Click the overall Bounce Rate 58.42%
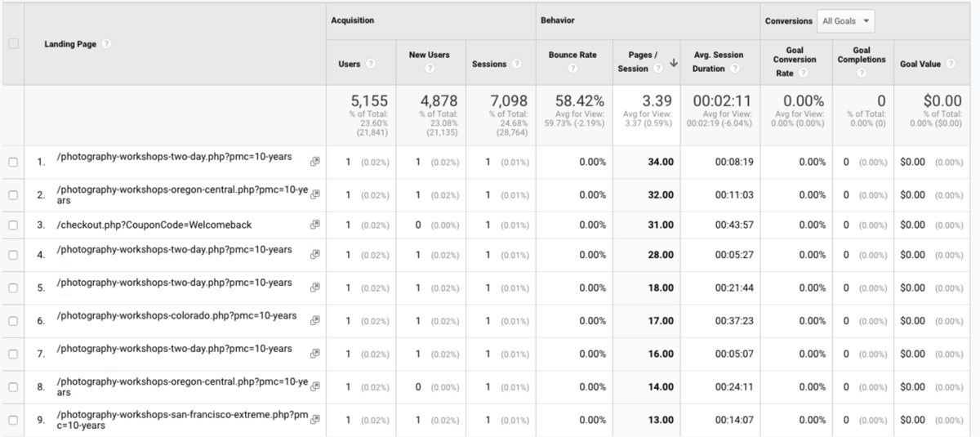 [580, 100]
